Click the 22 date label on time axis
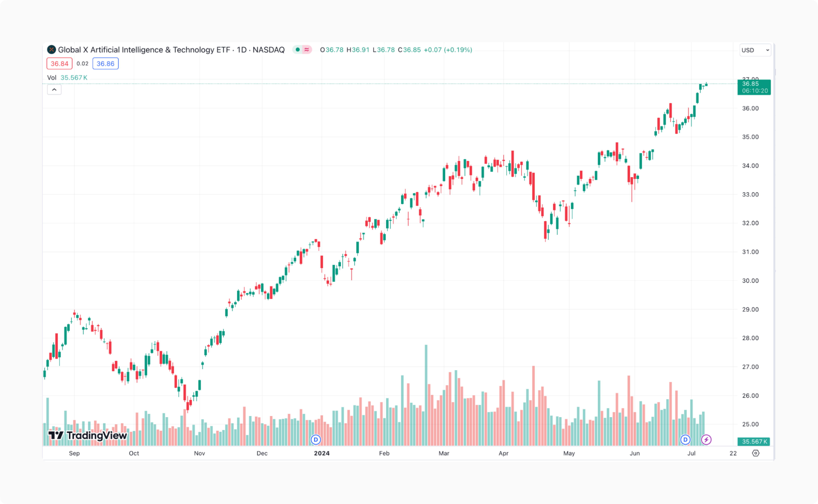The image size is (818, 504). (x=733, y=453)
